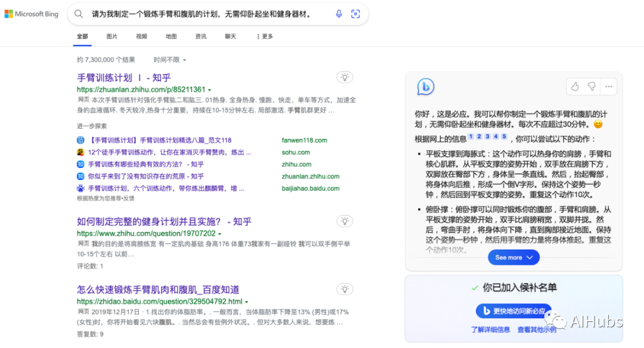644x348 pixels.
Task: Open 手臂训练有哪些经典有效的方法 link
Action: (x=146, y=164)
